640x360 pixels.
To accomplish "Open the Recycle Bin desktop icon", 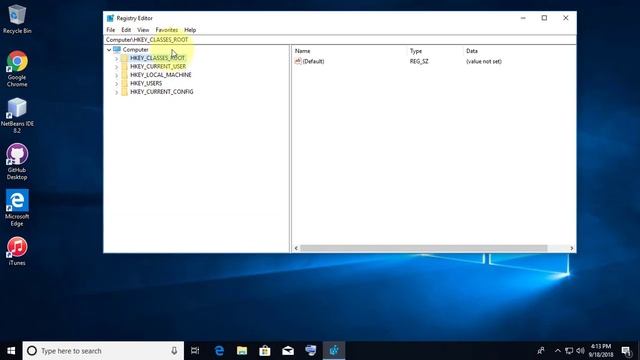I will coord(17,19).
